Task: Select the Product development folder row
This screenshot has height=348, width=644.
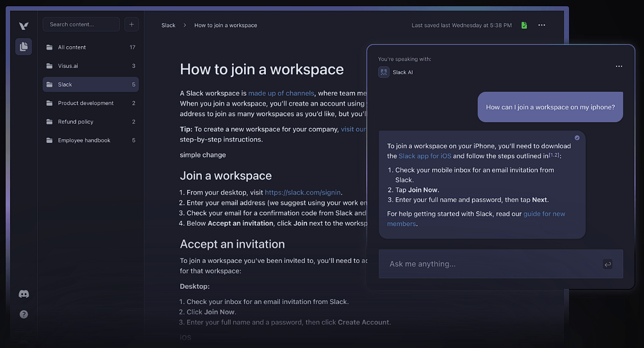Action: pyautogui.click(x=91, y=103)
